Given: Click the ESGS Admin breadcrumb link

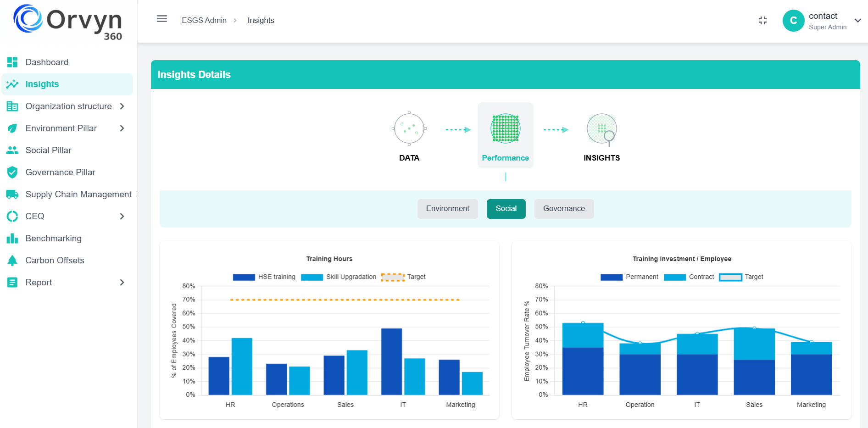Looking at the screenshot, I should click(204, 20).
